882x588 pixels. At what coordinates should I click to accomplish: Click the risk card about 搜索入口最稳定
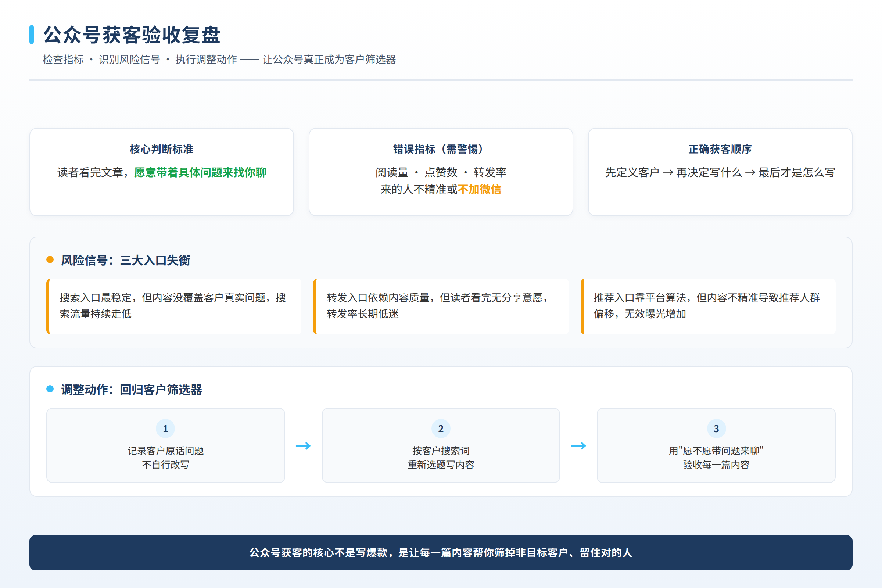[x=173, y=306]
